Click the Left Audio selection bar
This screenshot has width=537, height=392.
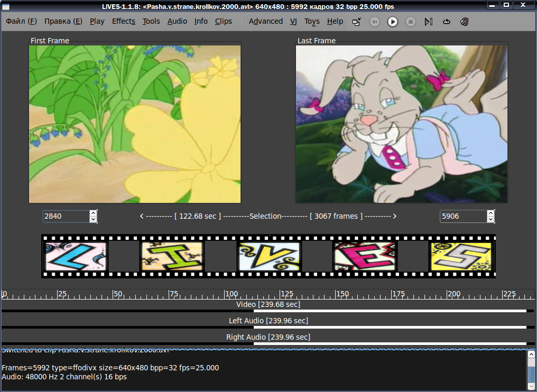(390, 328)
